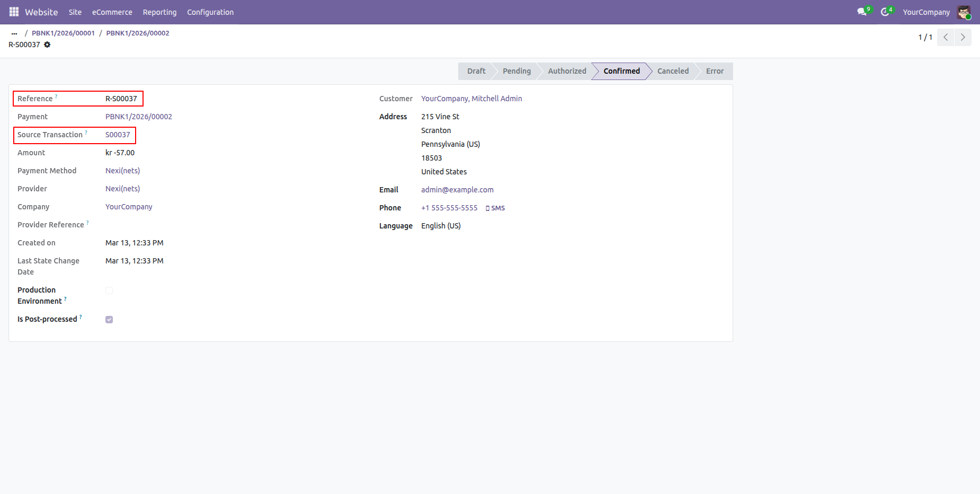The height and width of the screenshot is (494, 980).
Task: Open the conversations messages icon
Action: pos(863,12)
